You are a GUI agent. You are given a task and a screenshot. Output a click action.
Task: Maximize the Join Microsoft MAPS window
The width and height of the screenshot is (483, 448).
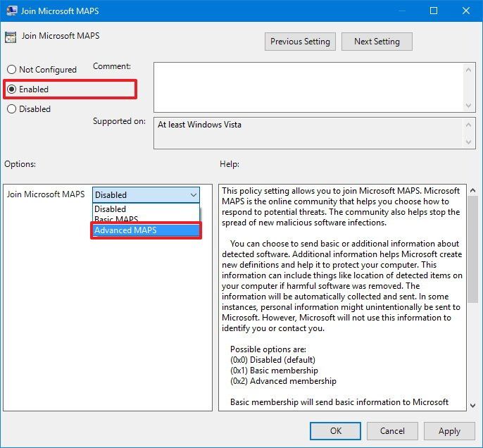coord(434,11)
